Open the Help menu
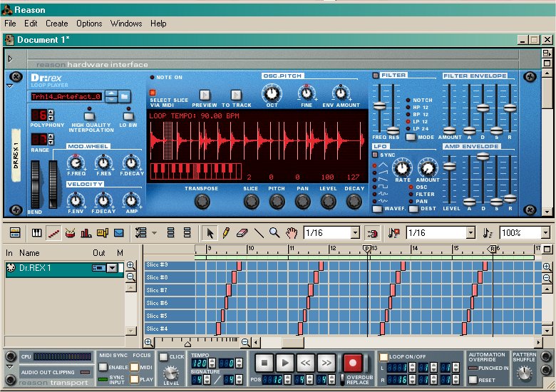Viewport: 556px width, 392px height. click(158, 24)
